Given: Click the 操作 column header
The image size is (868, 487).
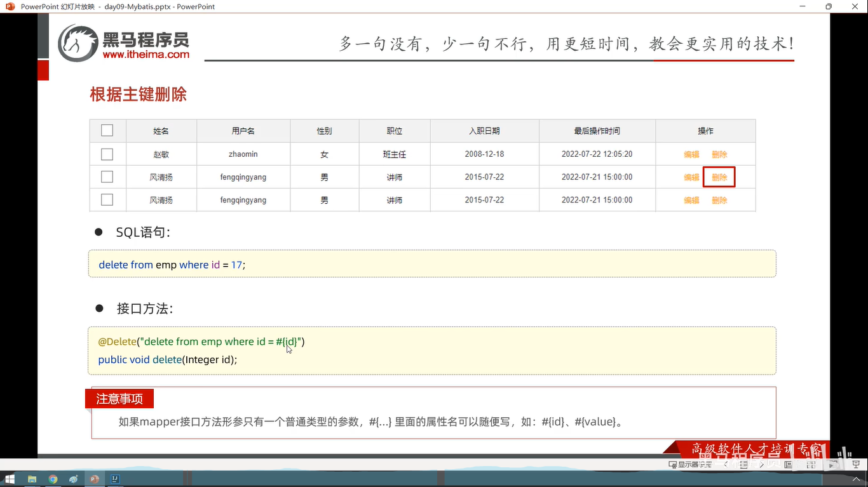Looking at the screenshot, I should (x=705, y=131).
